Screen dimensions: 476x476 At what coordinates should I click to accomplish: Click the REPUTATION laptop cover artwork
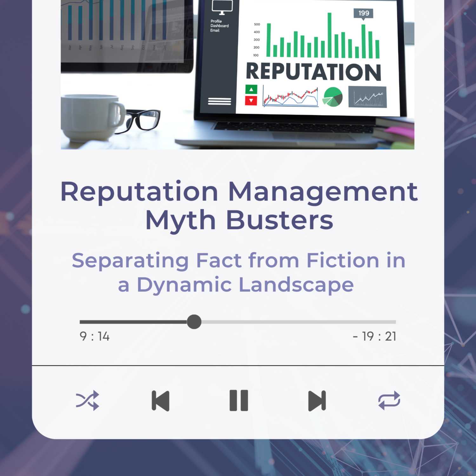tap(237, 75)
